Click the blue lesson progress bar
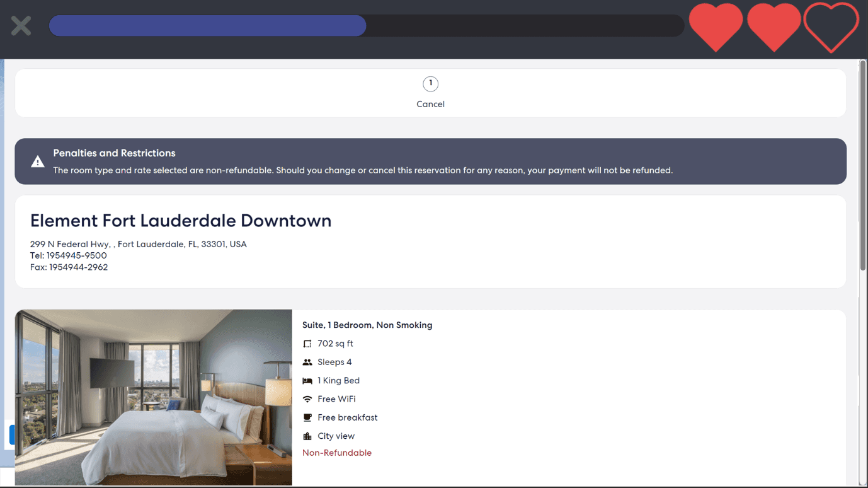The image size is (868, 488). click(208, 26)
